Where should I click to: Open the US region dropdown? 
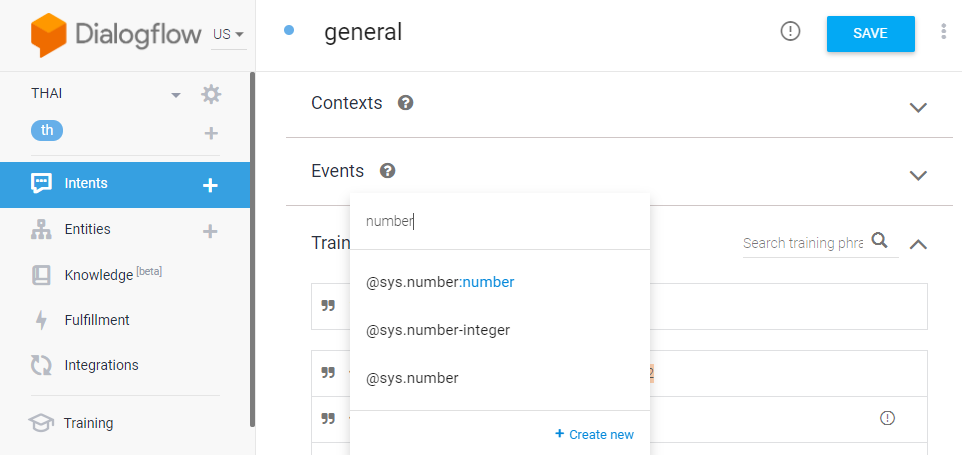pos(229,34)
